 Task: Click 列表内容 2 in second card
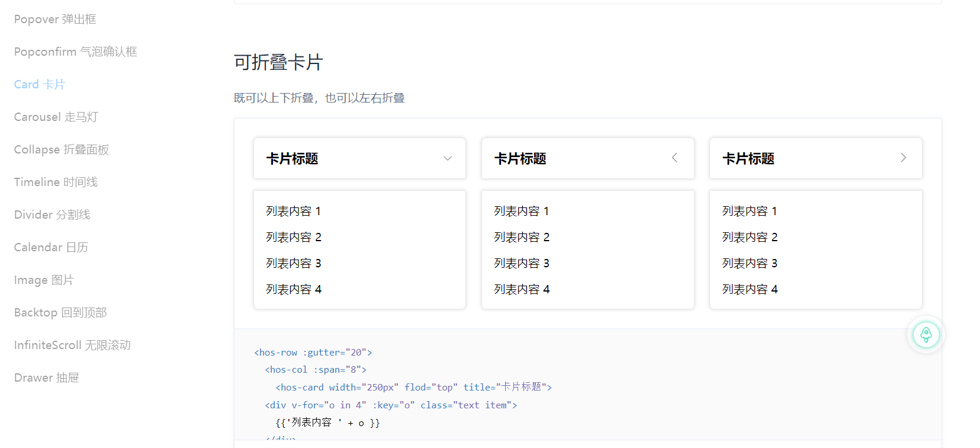point(522,238)
